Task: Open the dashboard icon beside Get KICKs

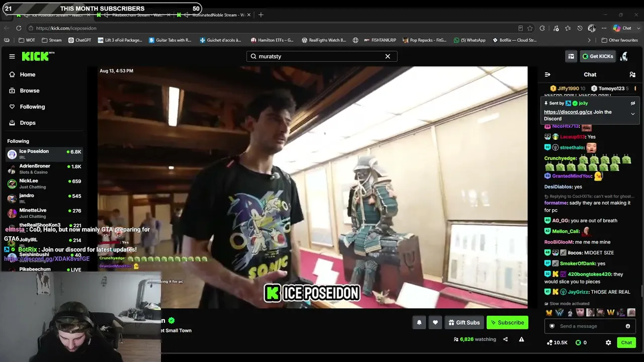Action: [571, 56]
